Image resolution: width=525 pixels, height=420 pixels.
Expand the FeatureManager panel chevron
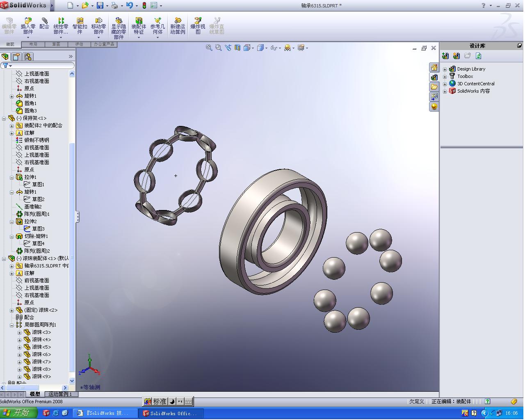[71, 57]
